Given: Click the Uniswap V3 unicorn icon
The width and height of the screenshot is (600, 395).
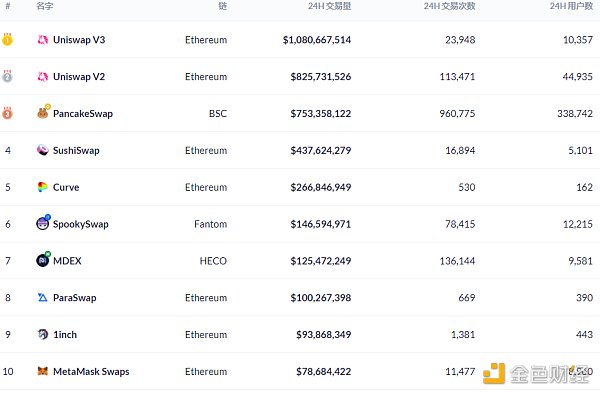Looking at the screenshot, I should point(42,40).
